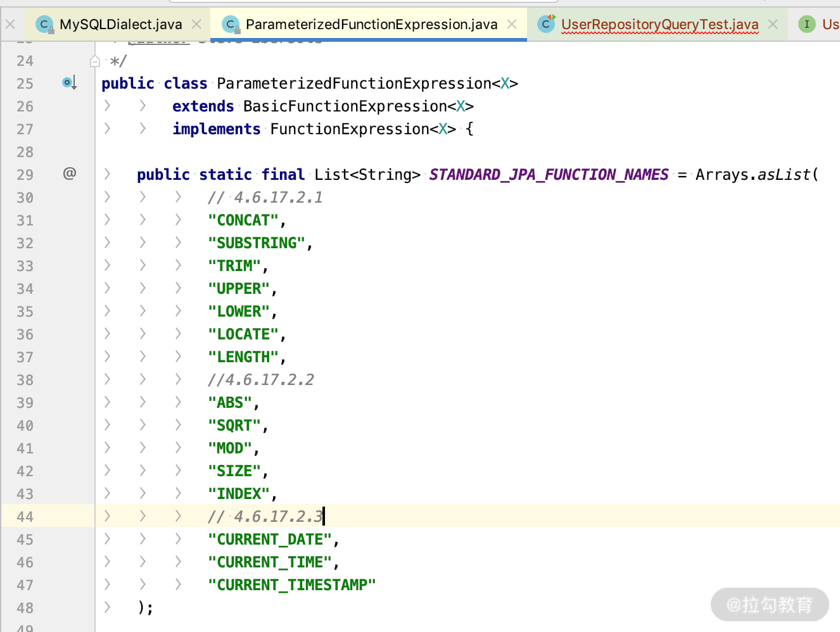Screen dimensions: 840x632
Task: Click the string "UPPER"
Action: [239, 289]
